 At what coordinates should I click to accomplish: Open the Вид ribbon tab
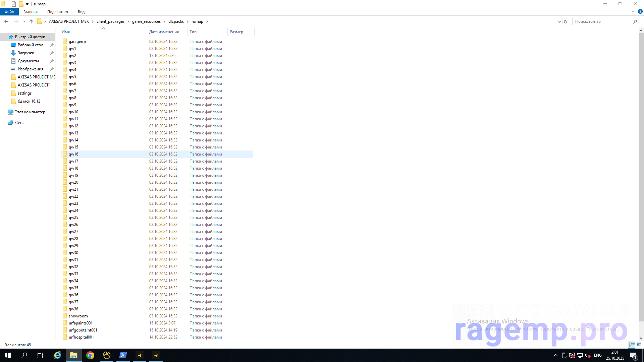(x=81, y=12)
